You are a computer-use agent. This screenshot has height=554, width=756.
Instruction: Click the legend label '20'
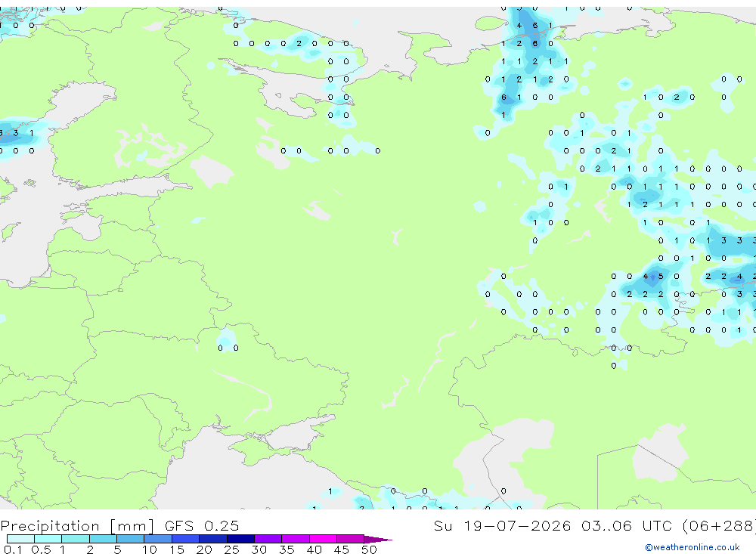pos(204,549)
